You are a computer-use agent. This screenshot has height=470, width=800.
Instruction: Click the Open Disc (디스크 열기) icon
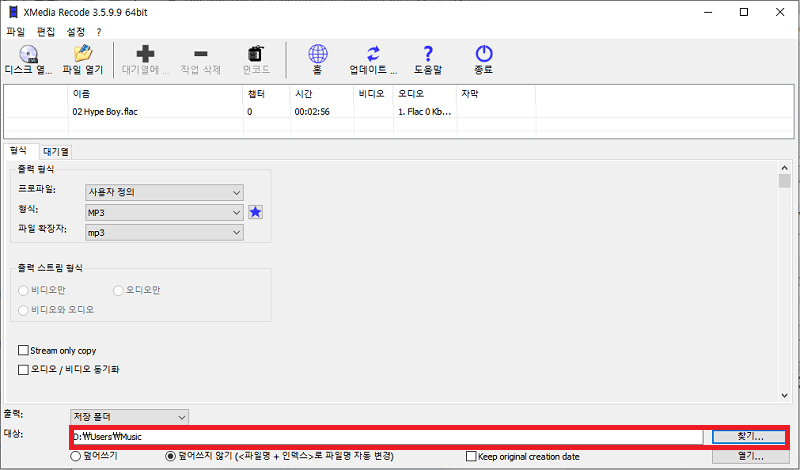[x=29, y=54]
